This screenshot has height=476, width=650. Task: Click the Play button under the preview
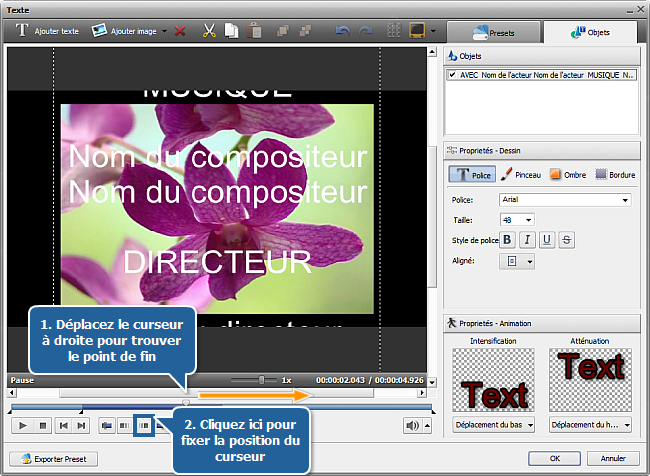tap(22, 425)
